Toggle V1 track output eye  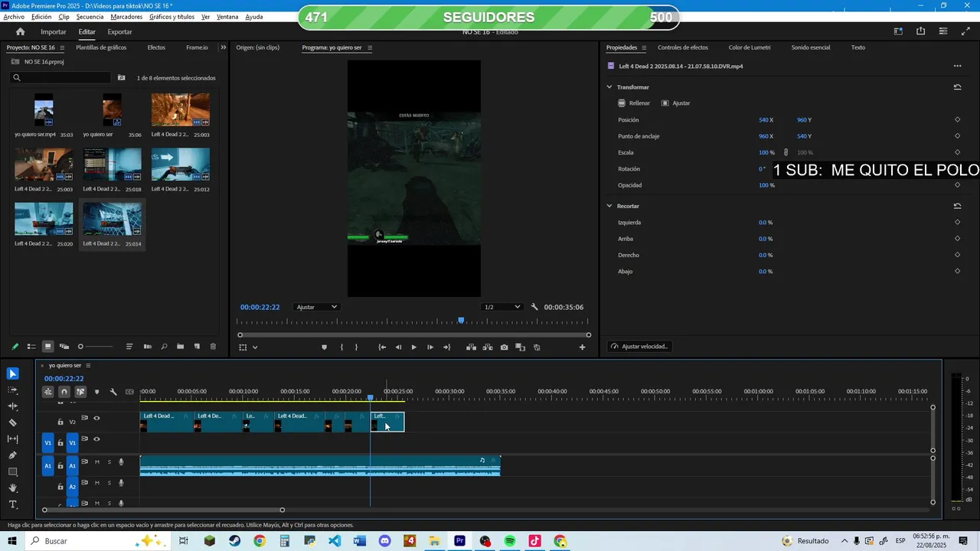coord(96,439)
